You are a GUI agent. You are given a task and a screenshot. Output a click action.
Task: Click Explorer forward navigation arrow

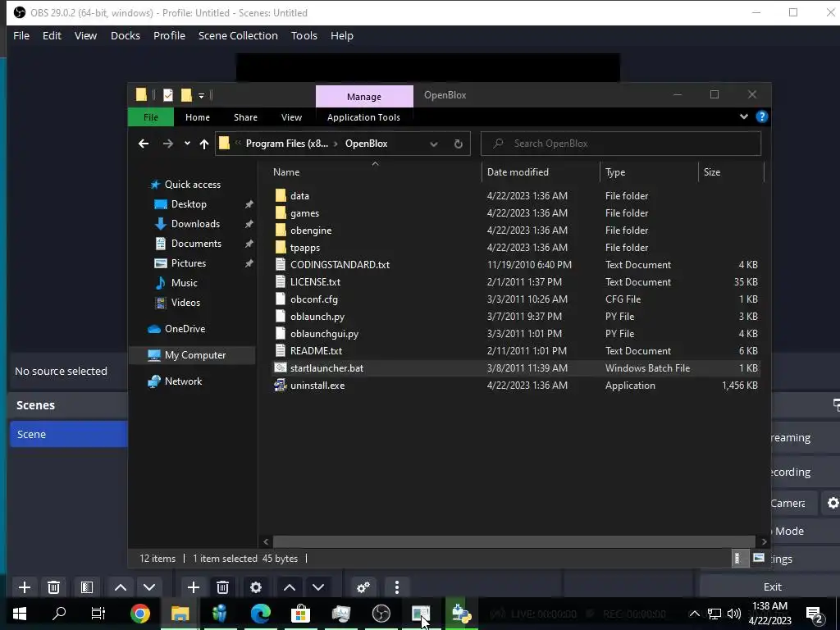[x=167, y=144]
